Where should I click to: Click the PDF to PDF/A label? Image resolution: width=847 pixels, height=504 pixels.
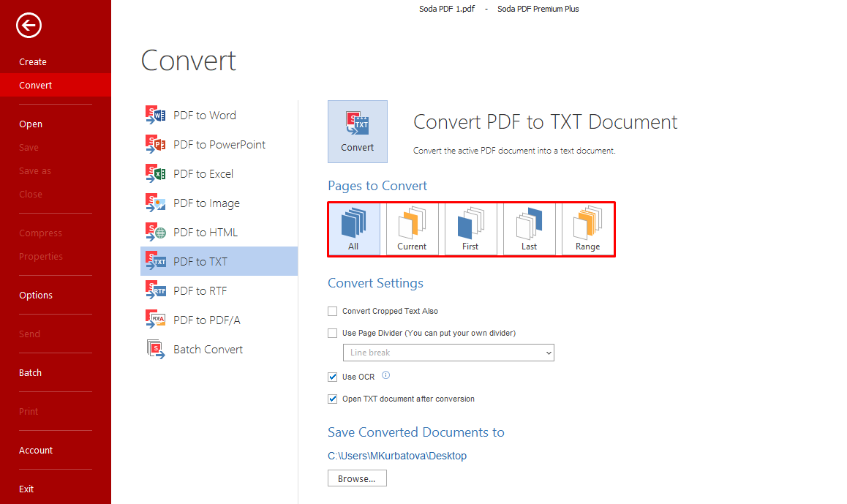pos(207,320)
